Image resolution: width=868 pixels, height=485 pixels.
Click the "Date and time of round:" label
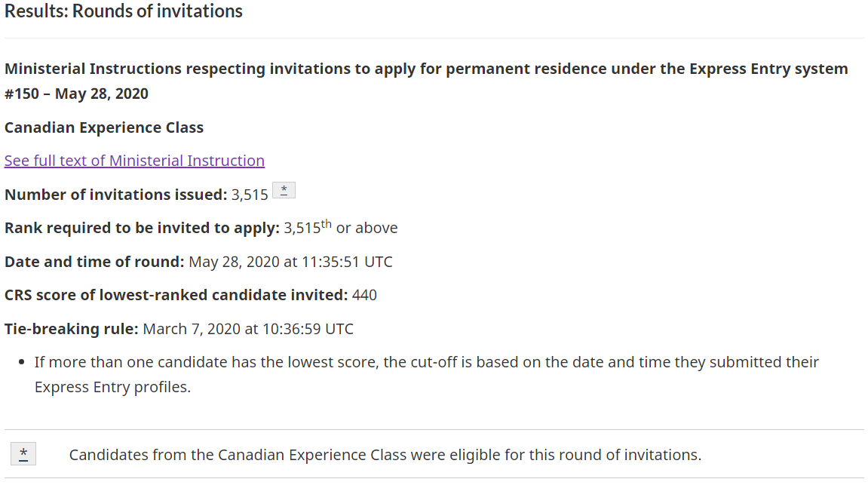[x=94, y=262]
